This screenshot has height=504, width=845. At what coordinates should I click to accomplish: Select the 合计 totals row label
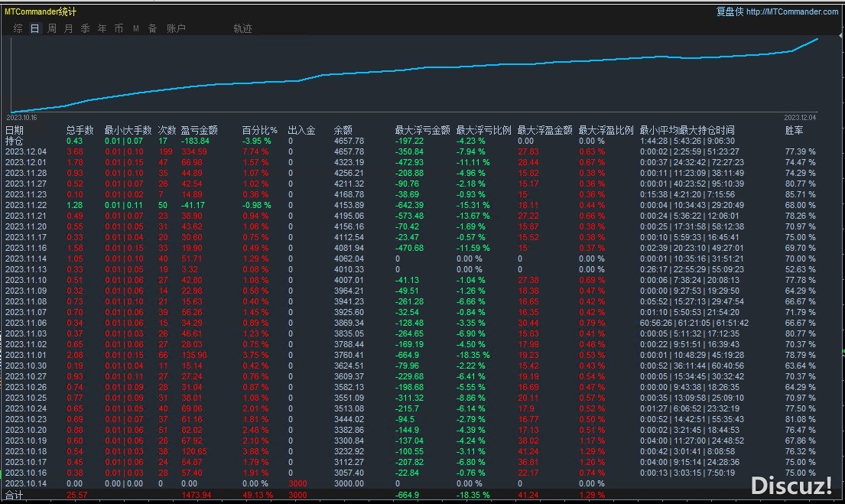pyautogui.click(x=15, y=495)
